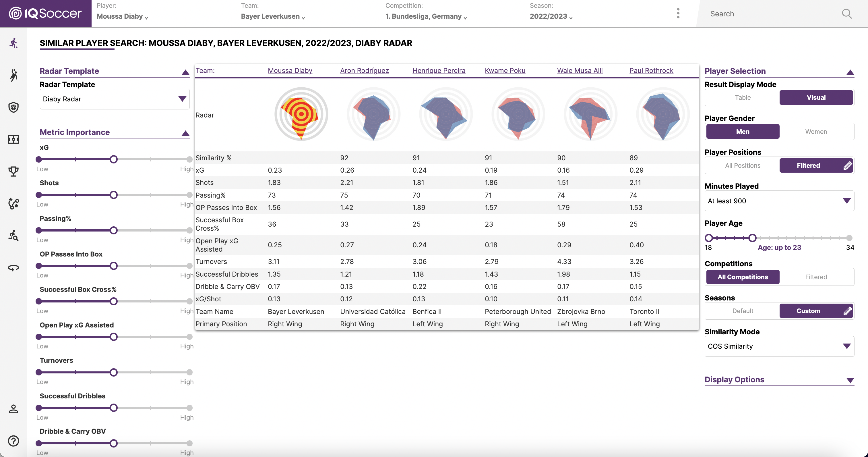Click the Turnovers importance slider handle

pyautogui.click(x=114, y=372)
